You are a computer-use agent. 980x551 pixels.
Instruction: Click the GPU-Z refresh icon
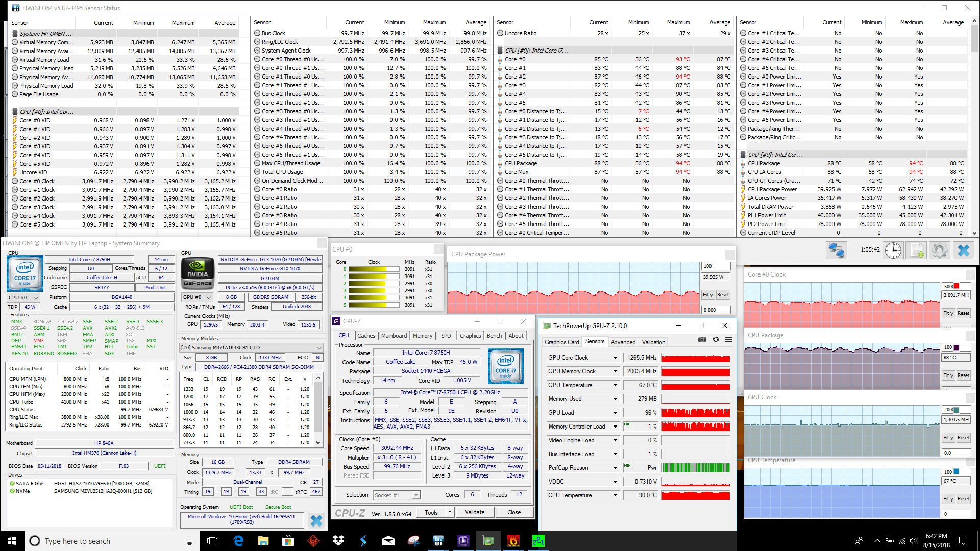point(716,339)
